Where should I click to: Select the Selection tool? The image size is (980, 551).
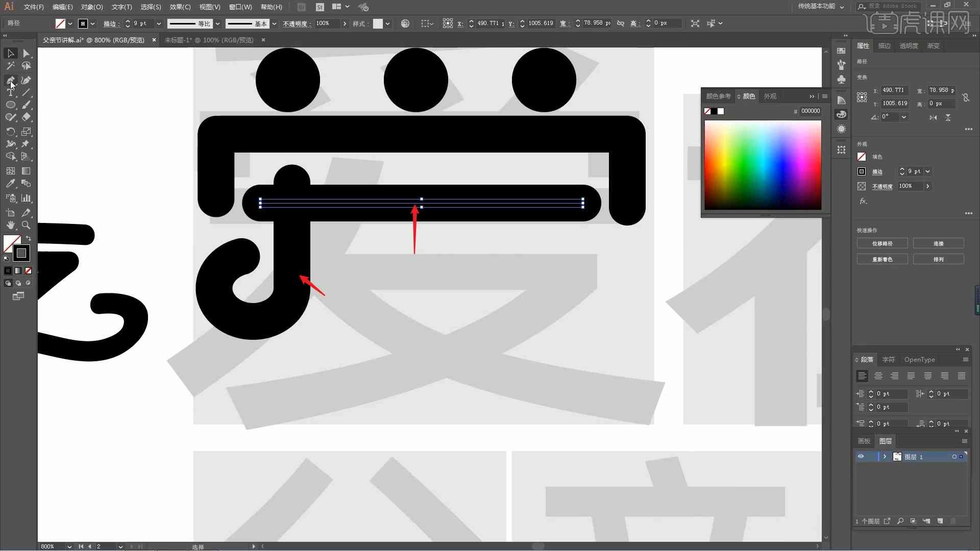10,53
